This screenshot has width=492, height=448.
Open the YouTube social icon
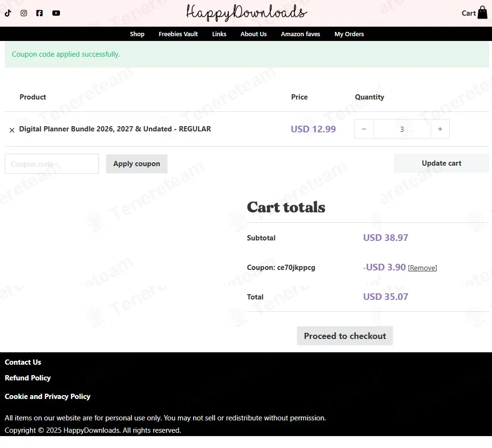(x=56, y=13)
